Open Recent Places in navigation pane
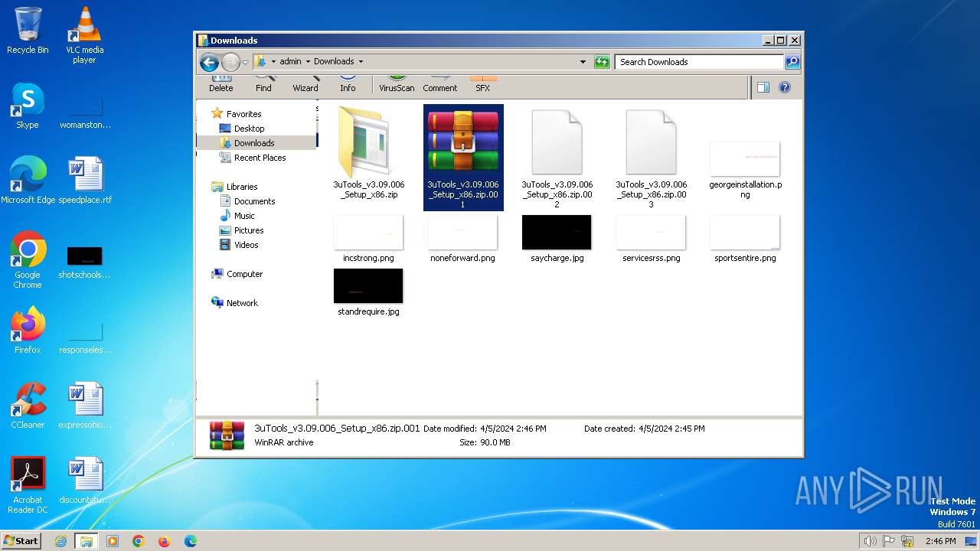This screenshot has width=980, height=551. pos(260,158)
